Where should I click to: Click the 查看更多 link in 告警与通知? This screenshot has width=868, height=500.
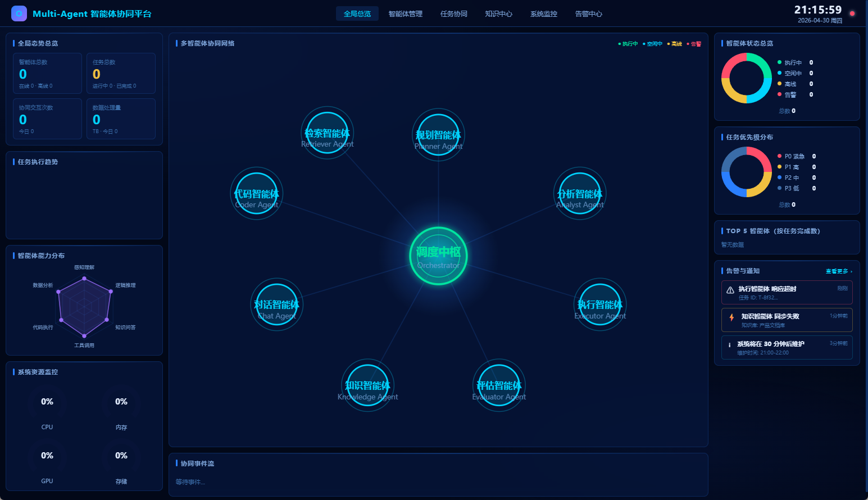(x=839, y=271)
